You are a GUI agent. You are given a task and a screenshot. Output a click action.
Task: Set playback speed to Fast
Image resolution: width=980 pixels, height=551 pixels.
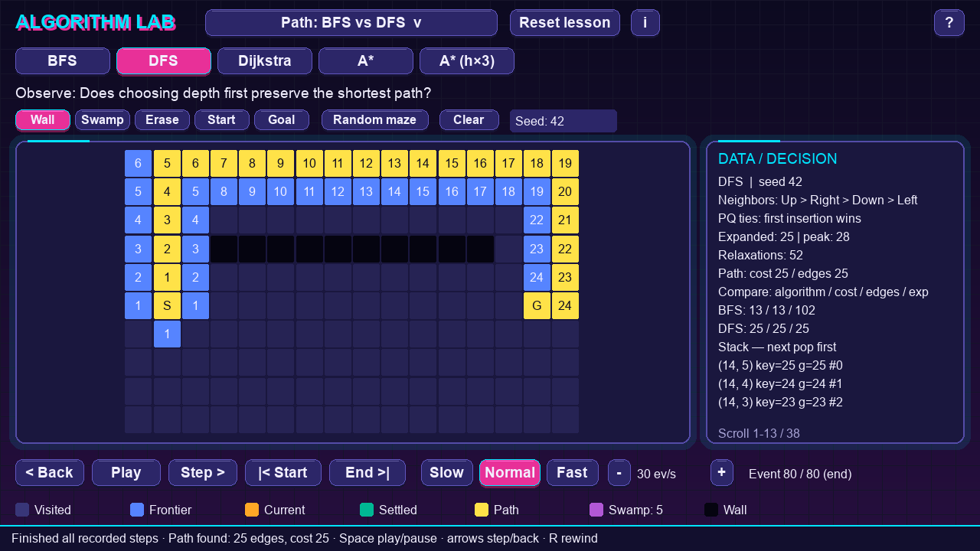coord(573,473)
